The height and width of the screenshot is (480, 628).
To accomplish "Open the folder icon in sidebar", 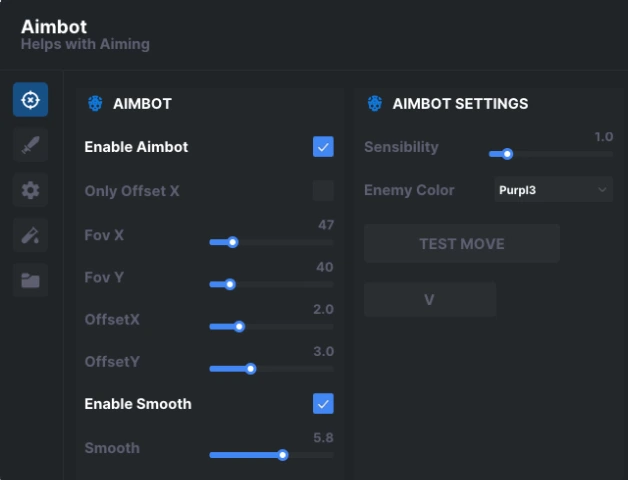I will tap(30, 280).
